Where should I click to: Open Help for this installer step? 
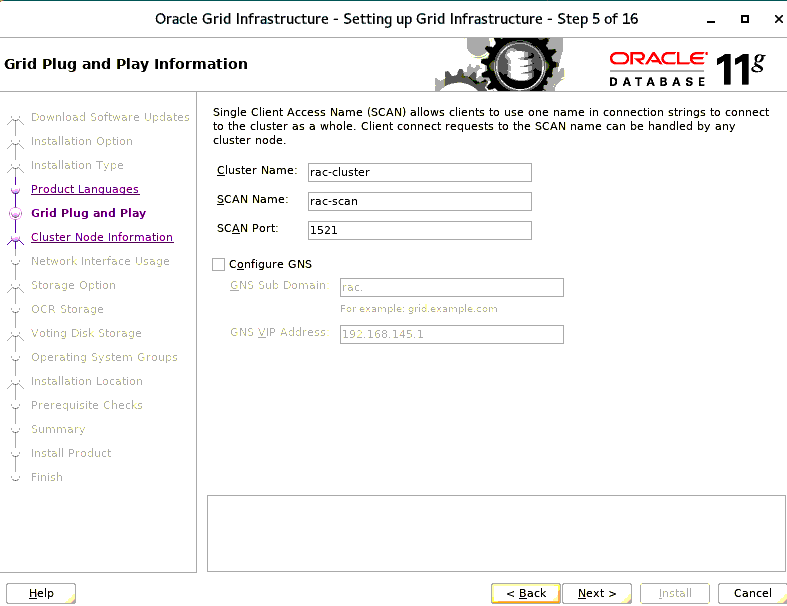(x=41, y=593)
